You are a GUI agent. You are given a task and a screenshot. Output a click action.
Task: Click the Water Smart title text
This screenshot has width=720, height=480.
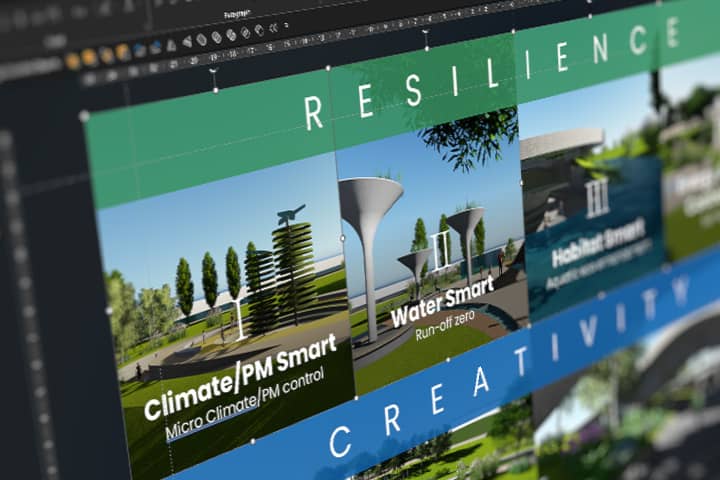coord(443,301)
